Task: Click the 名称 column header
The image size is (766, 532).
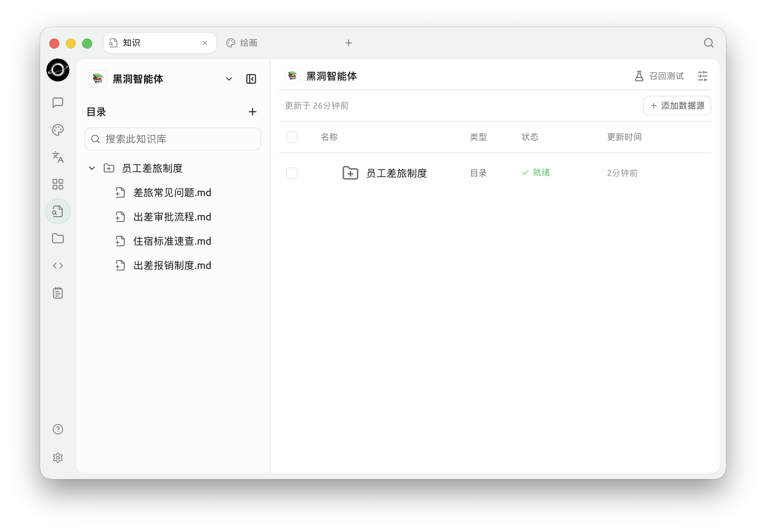Action: tap(329, 137)
